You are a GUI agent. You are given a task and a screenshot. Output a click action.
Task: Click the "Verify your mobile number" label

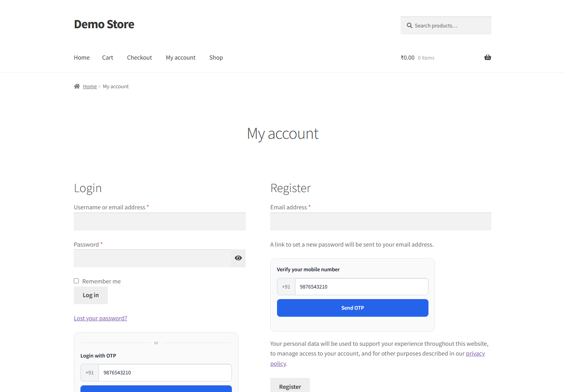coord(308,269)
